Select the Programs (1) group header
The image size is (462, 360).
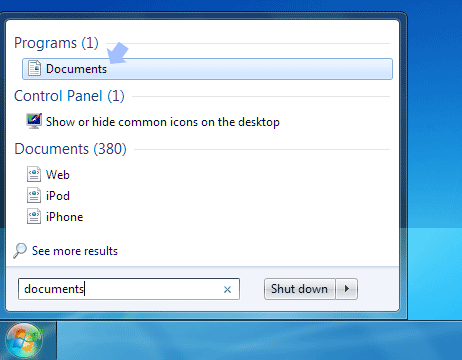coord(56,43)
